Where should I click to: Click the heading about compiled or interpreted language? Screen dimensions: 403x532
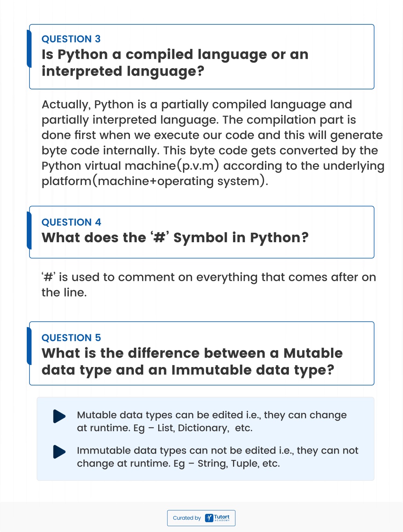click(x=175, y=63)
